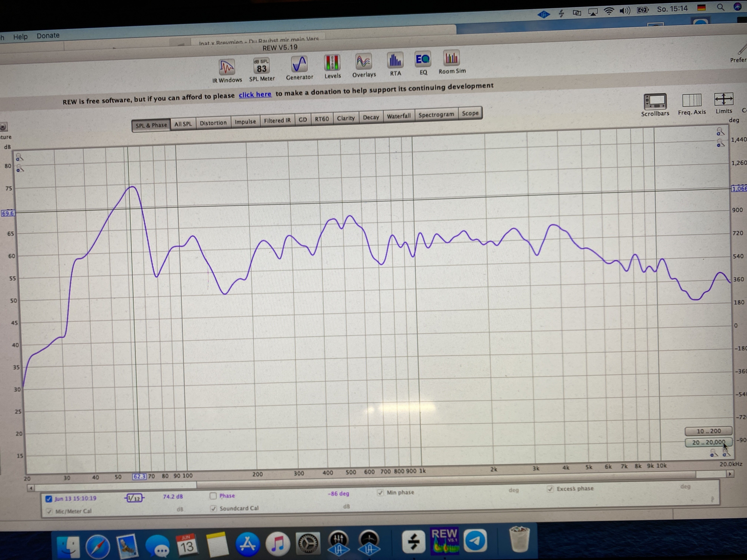Viewport: 747px width, 560px height.
Task: Toggle graph Scrollbars icon
Action: [655, 101]
